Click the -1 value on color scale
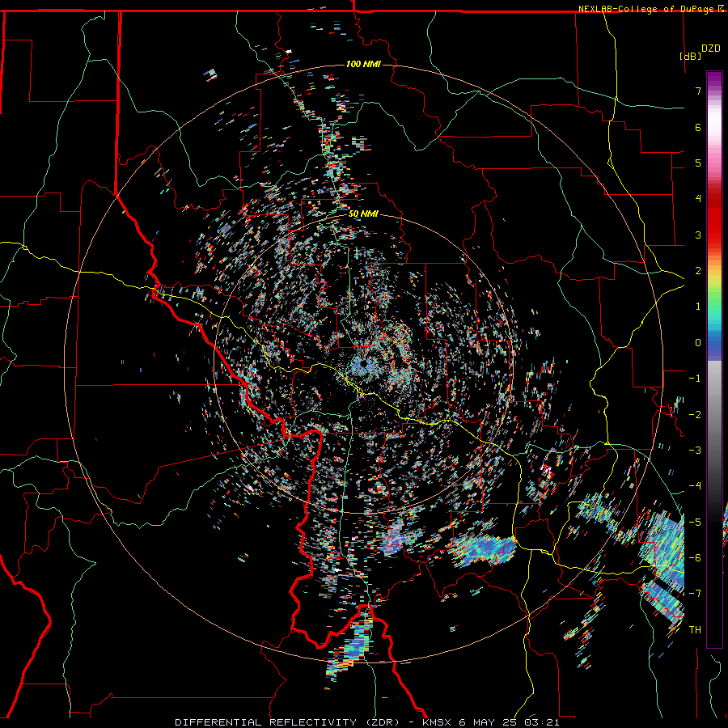 (695, 379)
